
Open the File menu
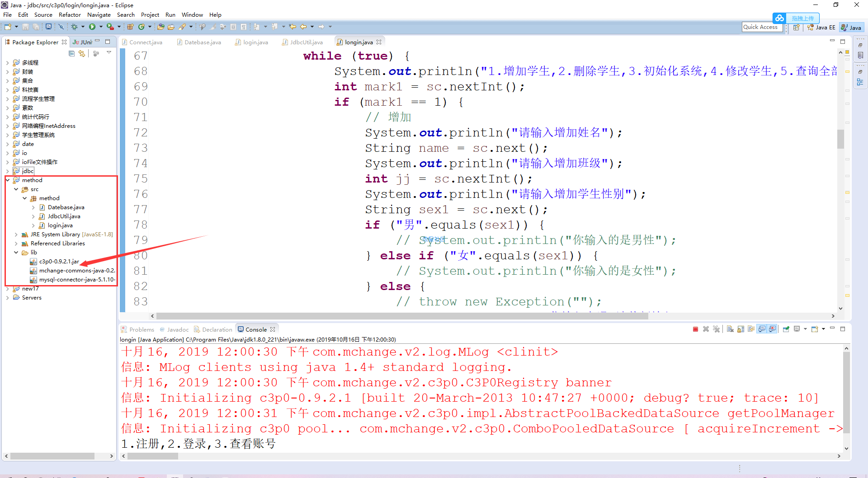pos(7,15)
